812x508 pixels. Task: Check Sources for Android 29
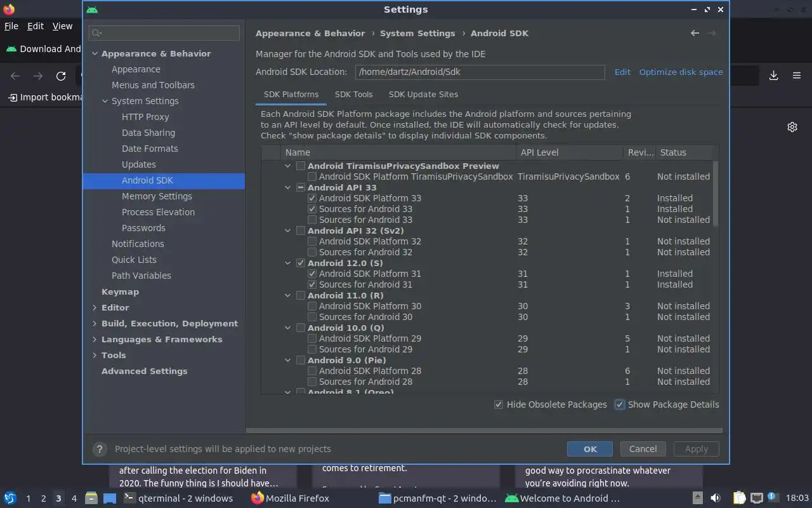tap(312, 349)
